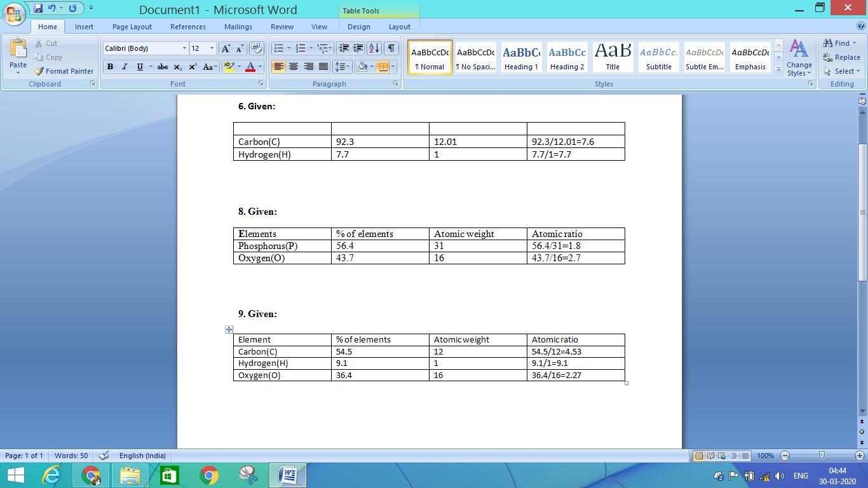Click the zoom slider handle
Image resolution: width=868 pixels, height=488 pixels.
pos(822,456)
